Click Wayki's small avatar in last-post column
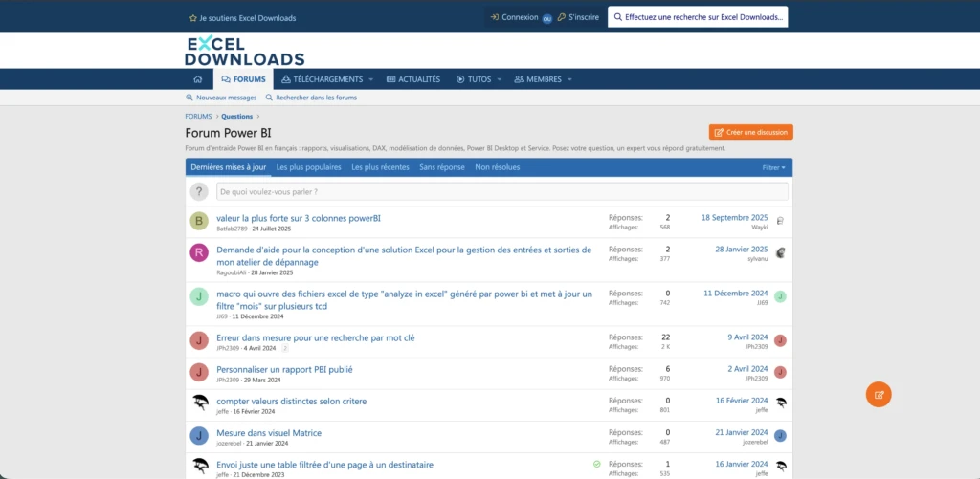Screen dimensions: 980x479 [x=780, y=221]
